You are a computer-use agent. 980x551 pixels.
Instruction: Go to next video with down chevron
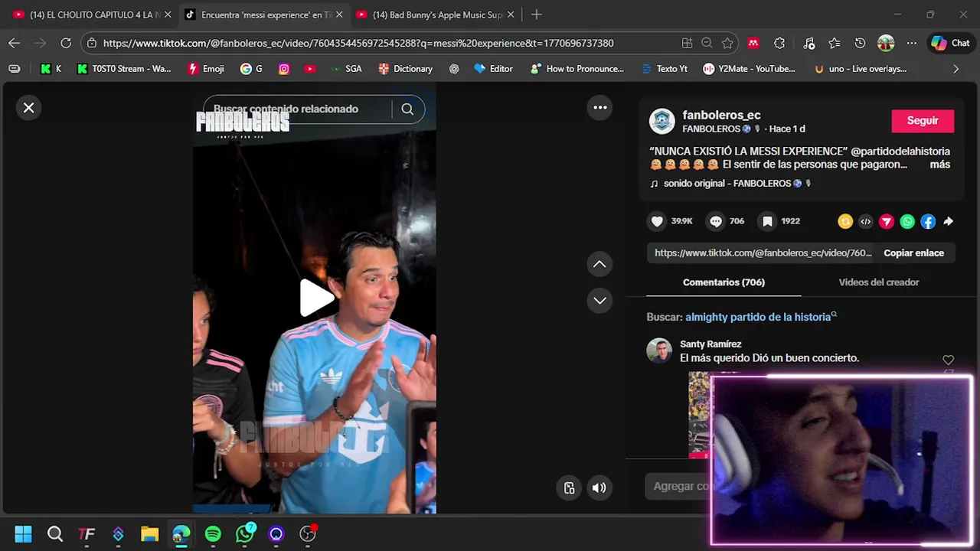[x=599, y=300]
